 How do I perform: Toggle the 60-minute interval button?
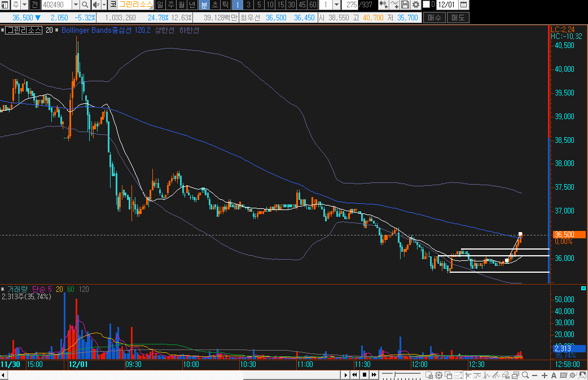pos(313,5)
